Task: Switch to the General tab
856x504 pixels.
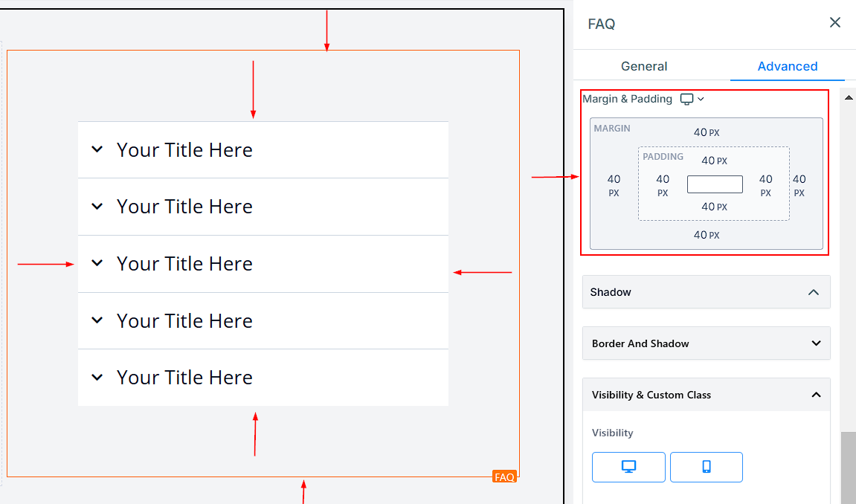Action: click(643, 66)
